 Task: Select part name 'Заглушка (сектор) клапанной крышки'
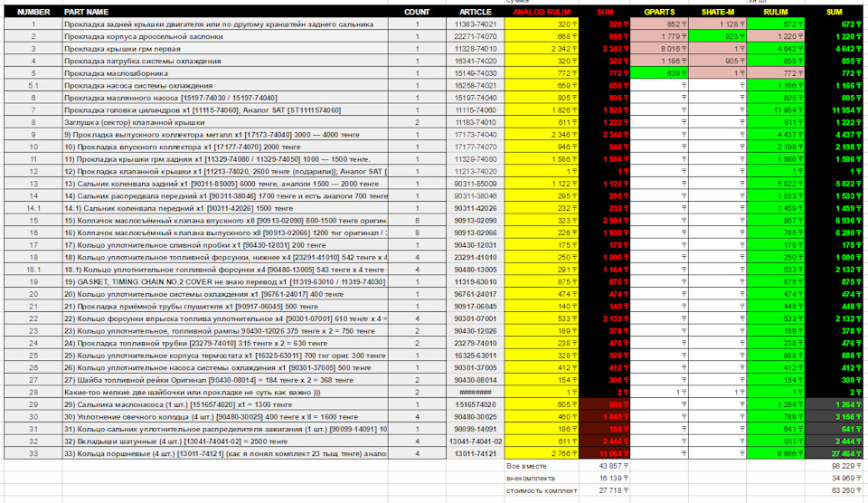pyautogui.click(x=225, y=122)
